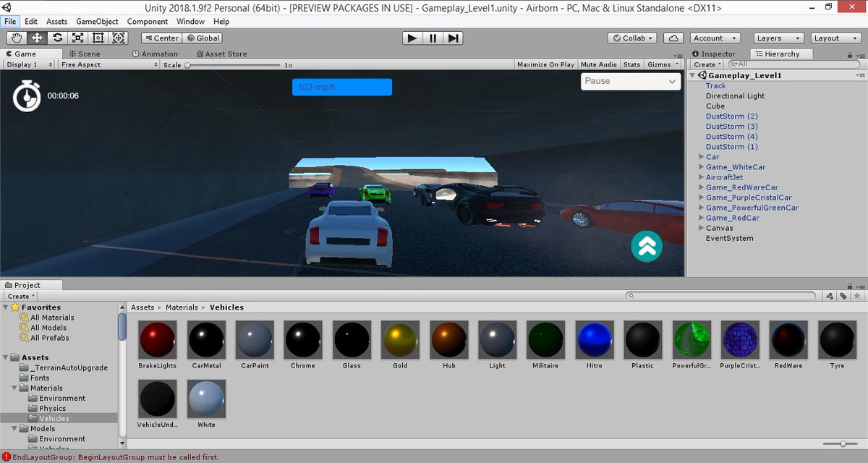Expand the Car object in Hierarchy
The height and width of the screenshot is (463, 868).
(701, 157)
